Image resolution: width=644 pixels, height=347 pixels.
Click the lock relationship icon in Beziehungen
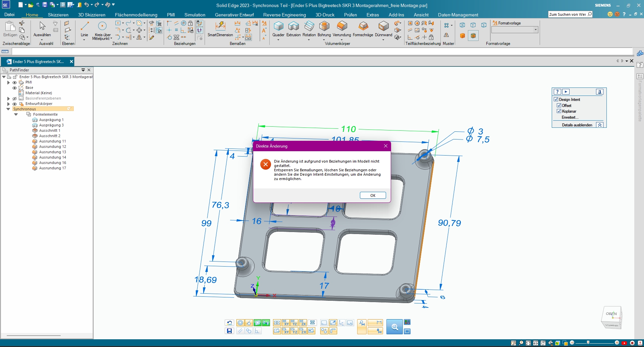click(191, 23)
